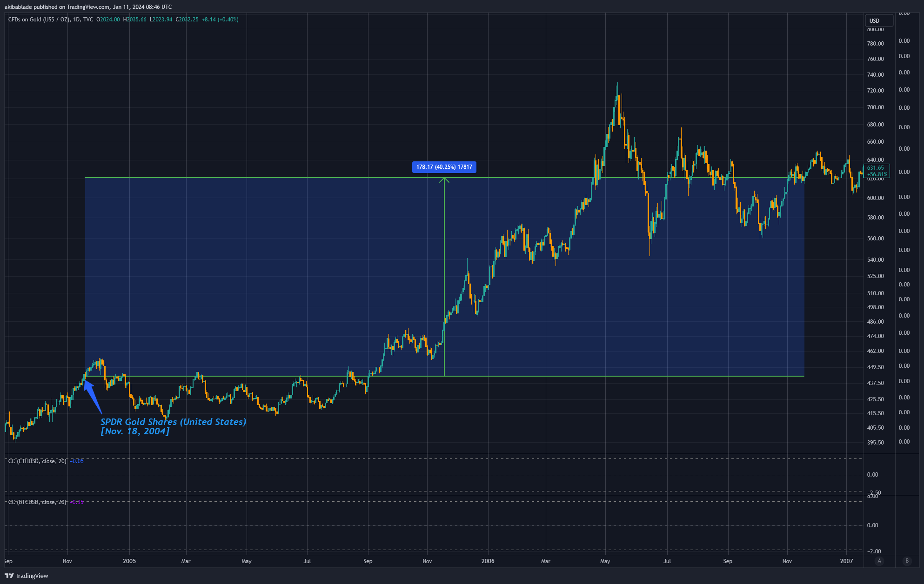
Task: Toggle the B scale button
Action: (x=907, y=561)
